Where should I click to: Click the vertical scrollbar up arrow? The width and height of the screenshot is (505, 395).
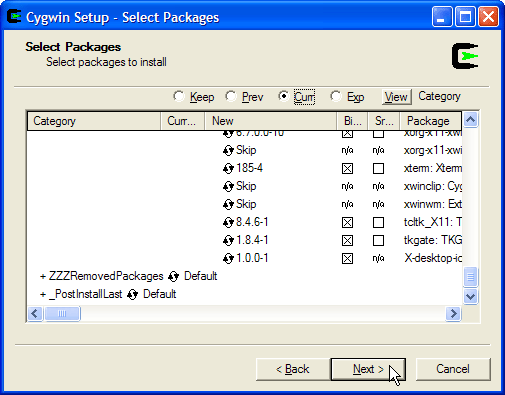[470, 120]
